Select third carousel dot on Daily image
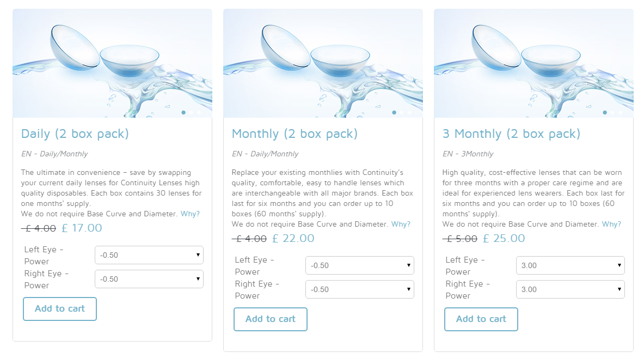Viewport: 644px width, 358px height. (199, 113)
